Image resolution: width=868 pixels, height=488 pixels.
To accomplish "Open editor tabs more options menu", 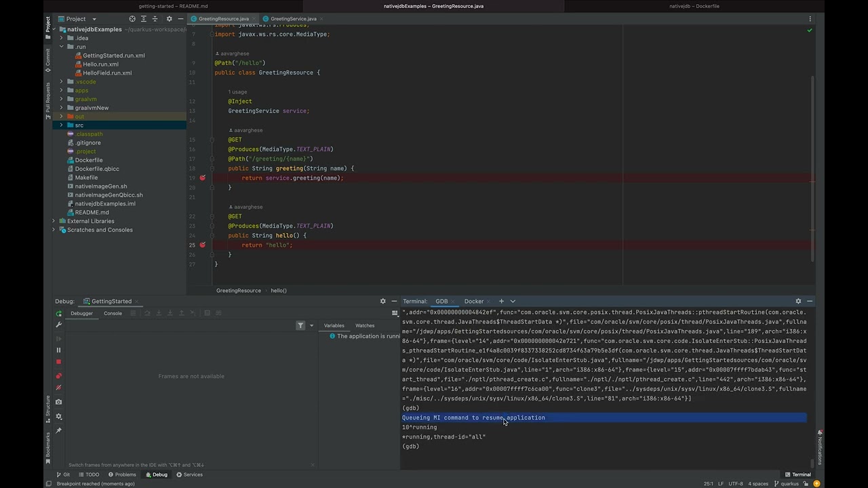I will pos(810,19).
